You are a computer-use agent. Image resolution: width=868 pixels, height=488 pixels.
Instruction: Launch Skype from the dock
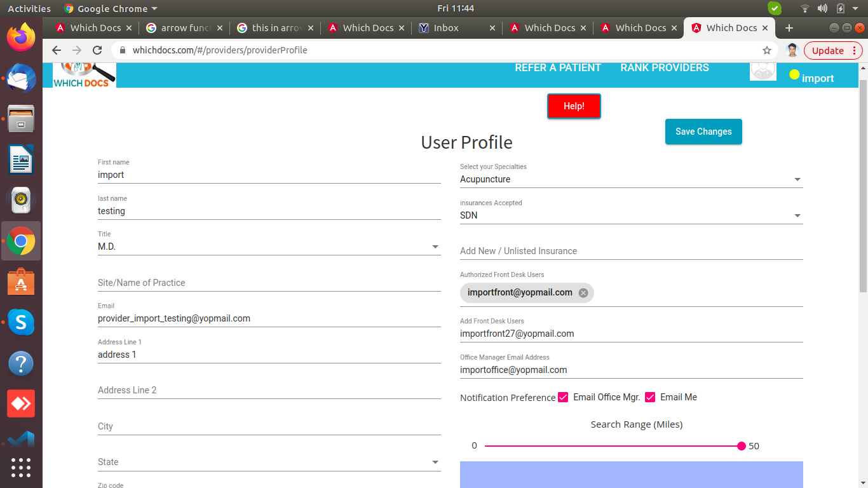tap(21, 323)
